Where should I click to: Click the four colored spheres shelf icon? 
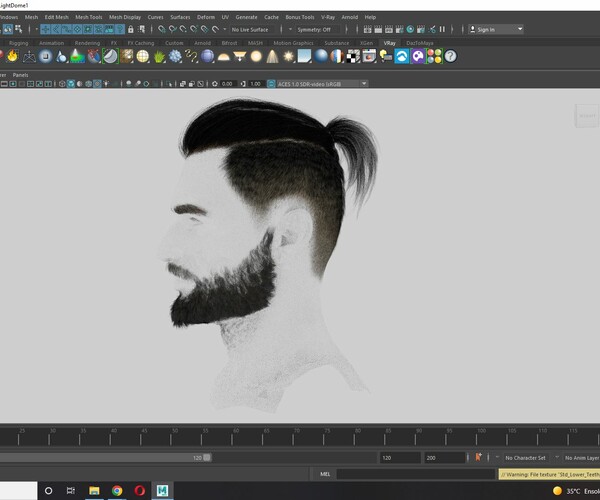(x=434, y=56)
